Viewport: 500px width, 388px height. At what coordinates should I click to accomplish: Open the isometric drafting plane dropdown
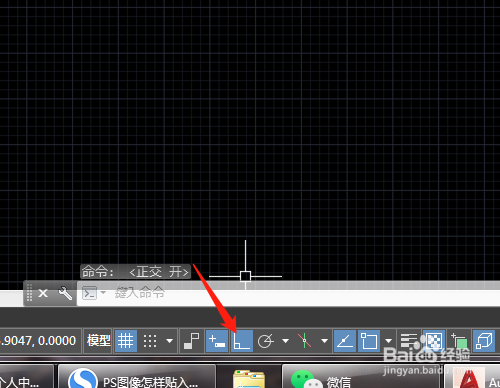[324, 341]
